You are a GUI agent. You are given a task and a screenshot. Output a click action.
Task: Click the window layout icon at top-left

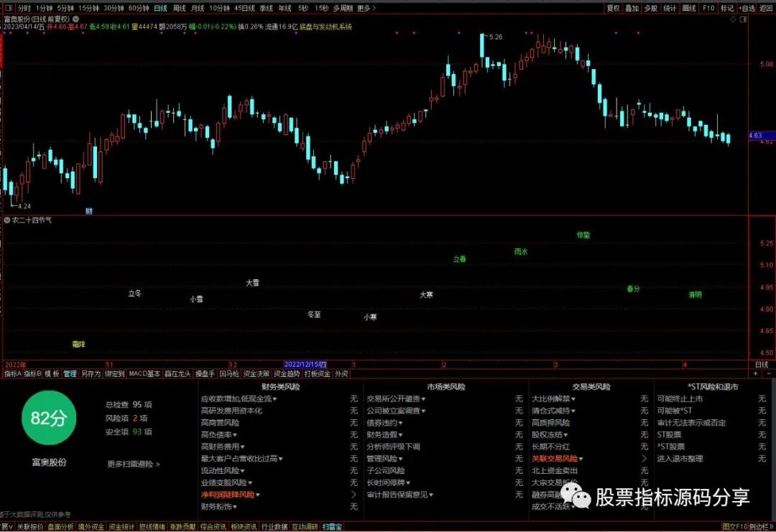coord(8,8)
